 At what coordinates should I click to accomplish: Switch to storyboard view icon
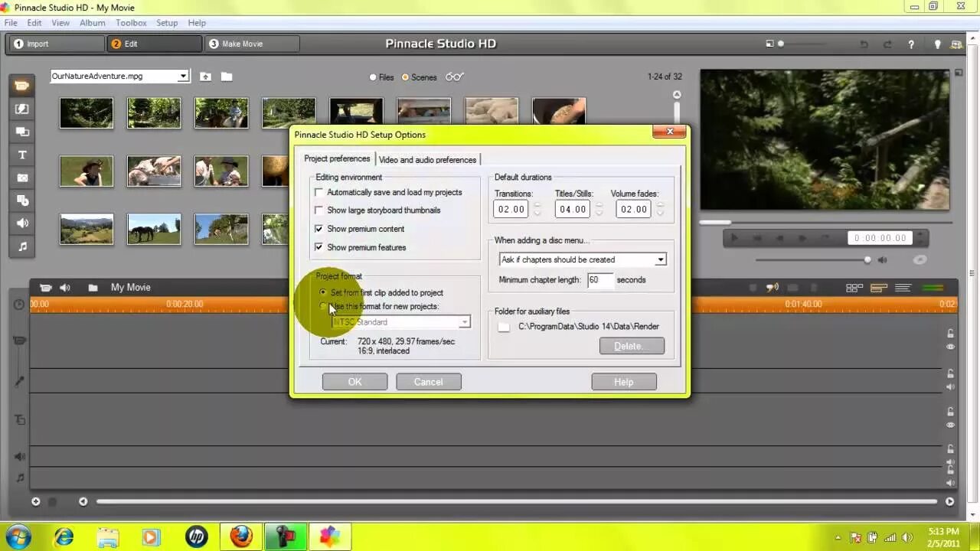pos(854,288)
